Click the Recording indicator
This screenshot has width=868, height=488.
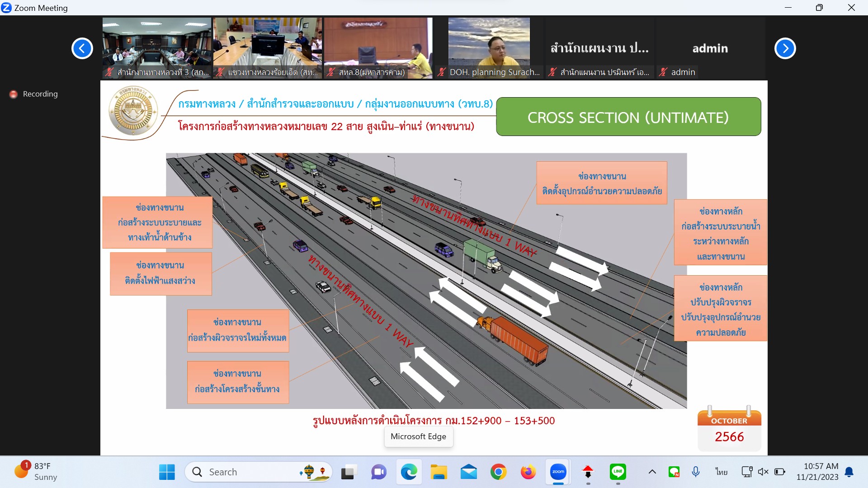pos(34,94)
